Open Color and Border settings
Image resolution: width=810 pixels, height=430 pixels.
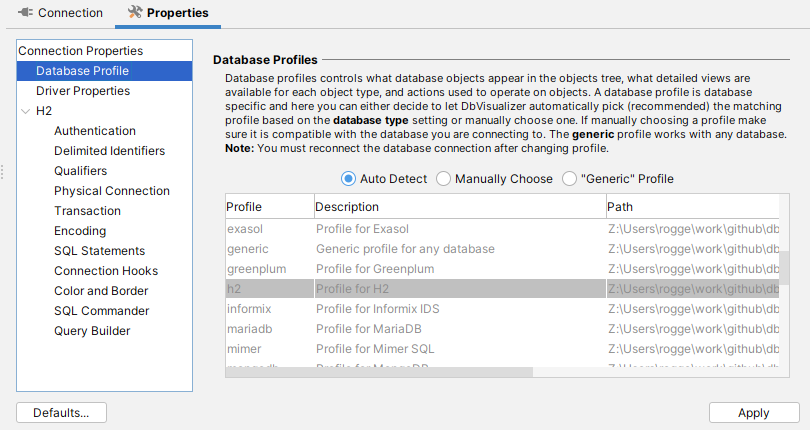[101, 291]
